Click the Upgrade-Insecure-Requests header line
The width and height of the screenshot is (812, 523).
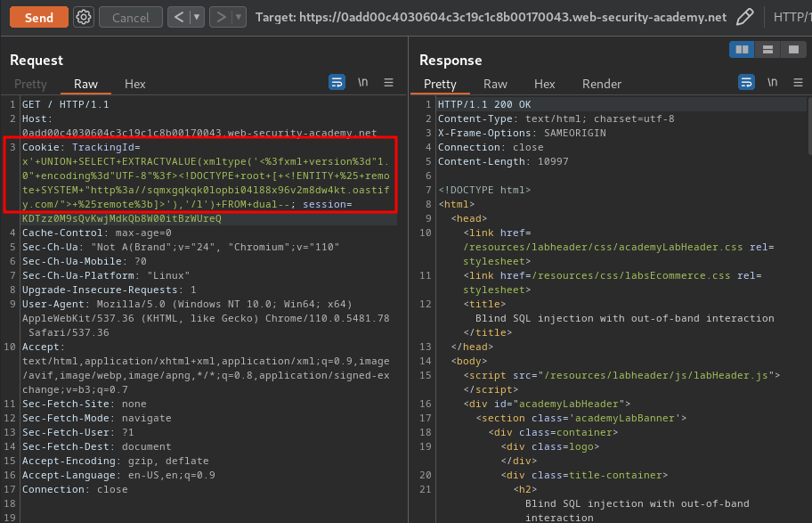coord(109,290)
